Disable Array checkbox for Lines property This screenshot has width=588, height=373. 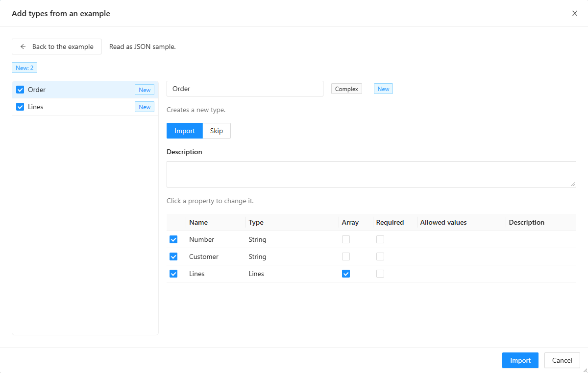pos(346,274)
